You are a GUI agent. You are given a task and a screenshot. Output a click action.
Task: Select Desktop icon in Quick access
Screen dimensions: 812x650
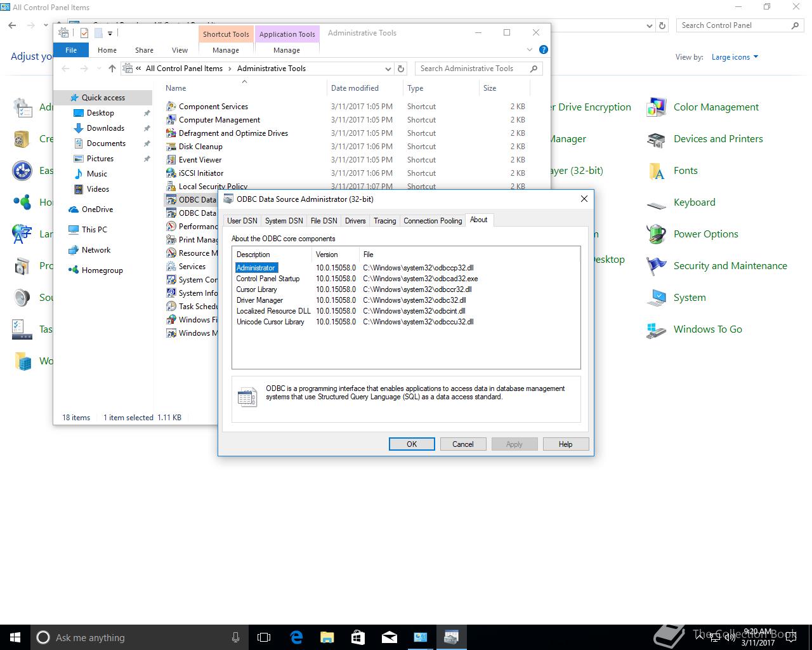(x=79, y=112)
